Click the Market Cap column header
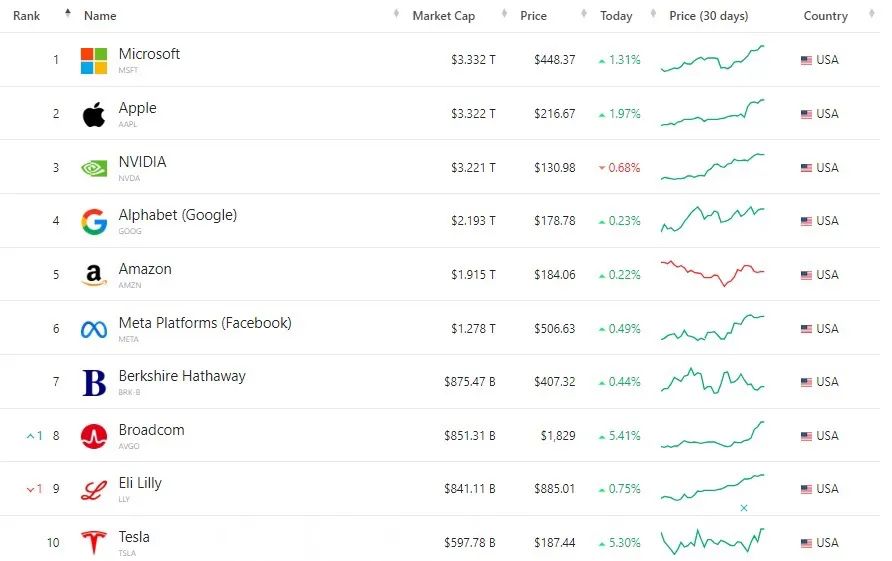This screenshot has height=561, width=892. [444, 16]
